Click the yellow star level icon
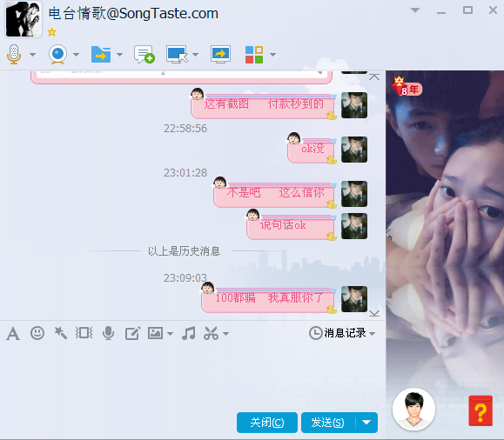The image size is (504, 440). coord(51,32)
